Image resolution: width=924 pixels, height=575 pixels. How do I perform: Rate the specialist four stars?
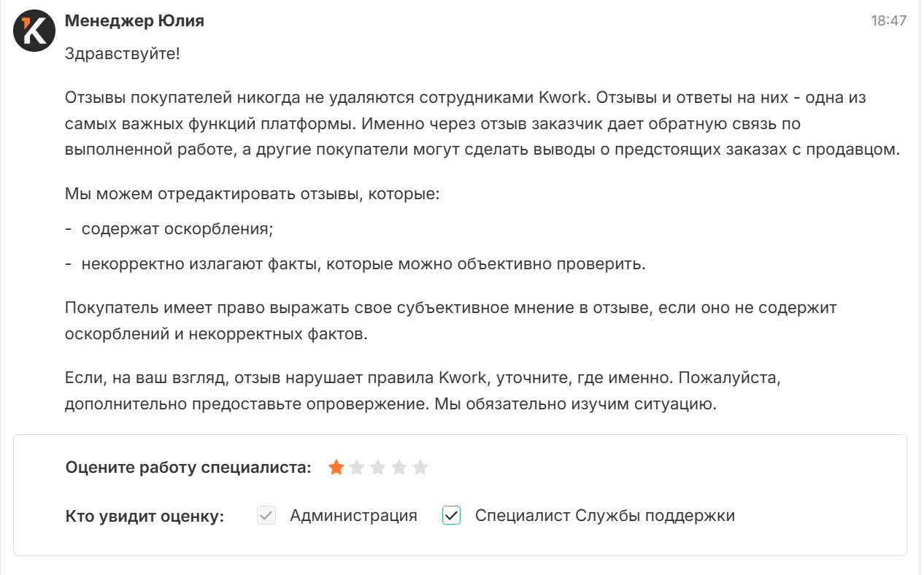tap(399, 468)
